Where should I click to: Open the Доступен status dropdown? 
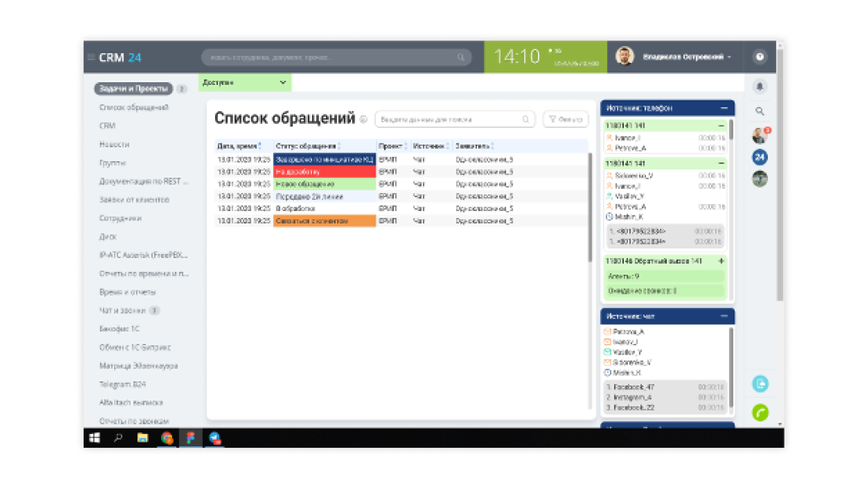pyautogui.click(x=245, y=83)
